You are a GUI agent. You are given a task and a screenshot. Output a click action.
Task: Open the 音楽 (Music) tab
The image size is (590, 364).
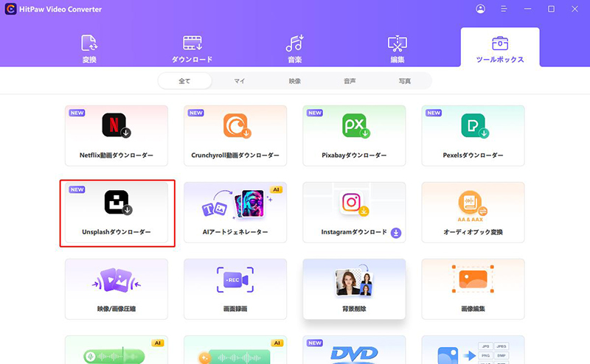pyautogui.click(x=294, y=48)
